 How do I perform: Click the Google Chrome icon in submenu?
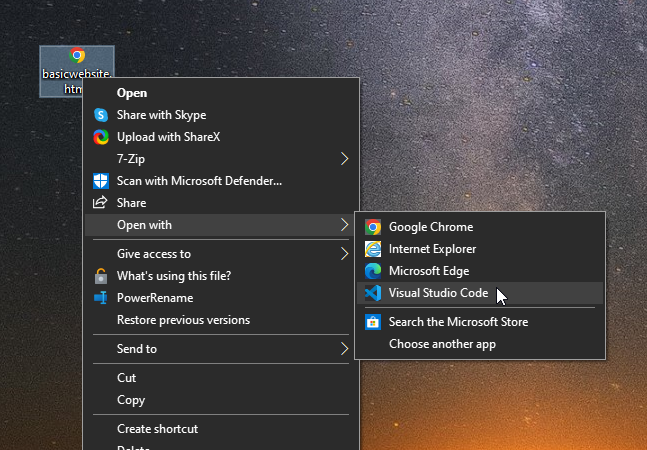click(x=373, y=227)
